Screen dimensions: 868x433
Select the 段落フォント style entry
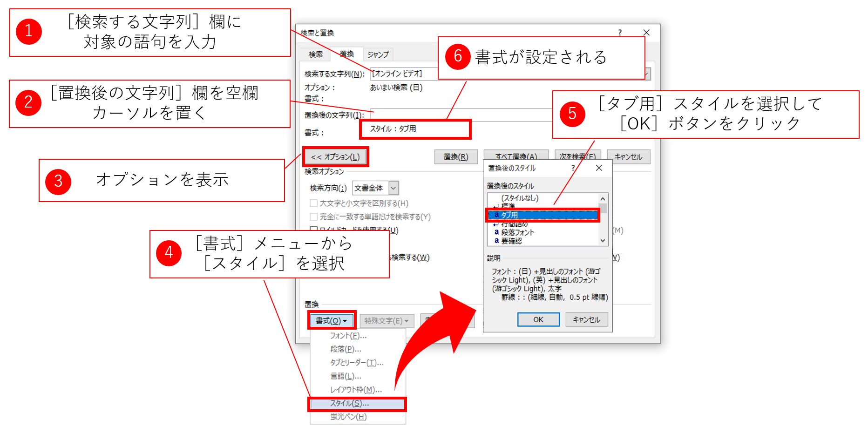[x=517, y=232]
